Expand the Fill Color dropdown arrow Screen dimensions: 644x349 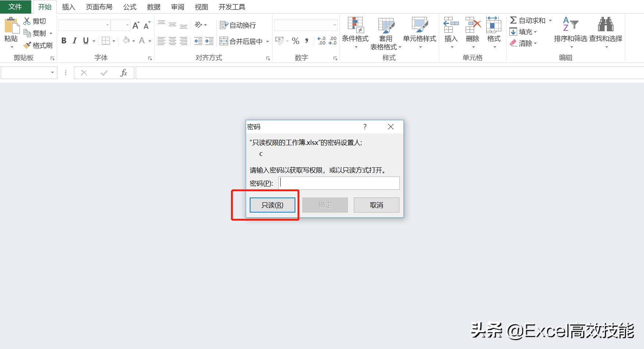tap(133, 41)
